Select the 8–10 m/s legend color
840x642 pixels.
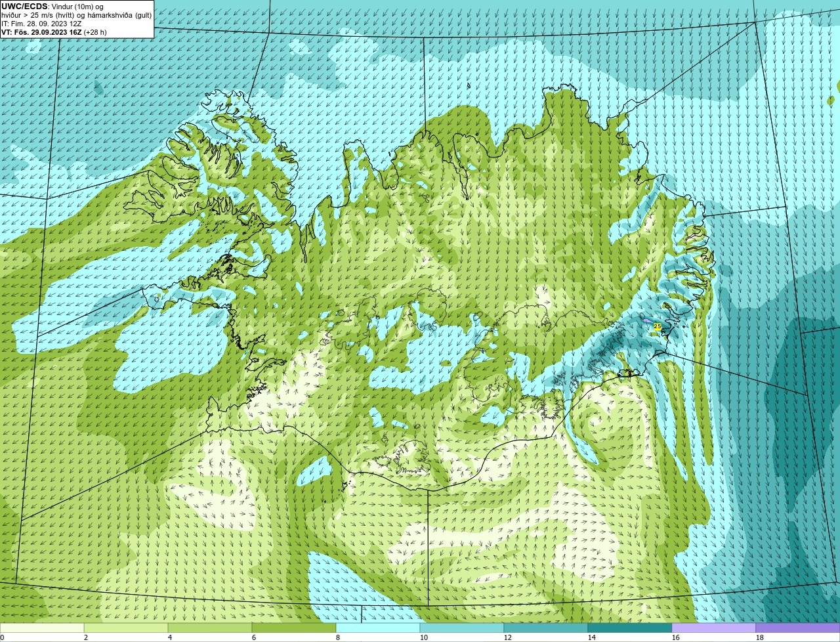378,628
